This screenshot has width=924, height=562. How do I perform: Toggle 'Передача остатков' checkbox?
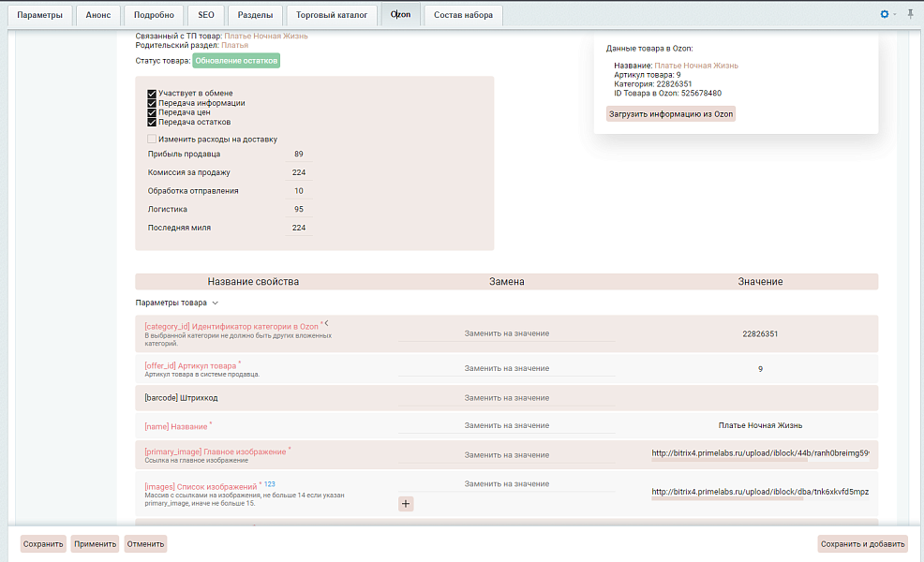click(152, 122)
